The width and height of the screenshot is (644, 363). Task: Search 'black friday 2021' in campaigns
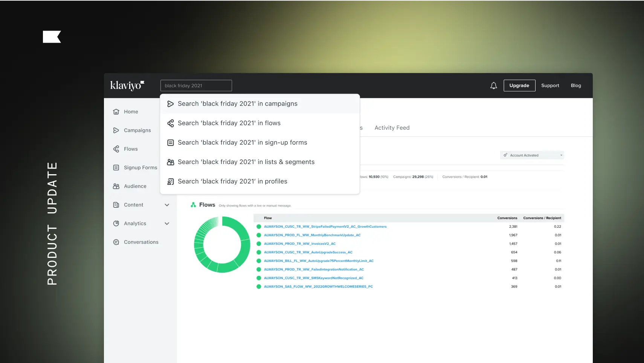click(x=260, y=104)
